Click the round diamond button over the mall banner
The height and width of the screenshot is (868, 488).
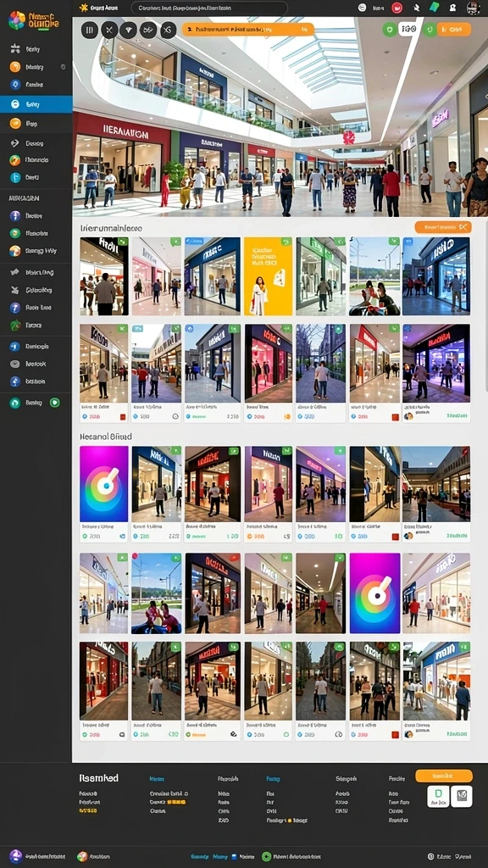pyautogui.click(x=129, y=30)
